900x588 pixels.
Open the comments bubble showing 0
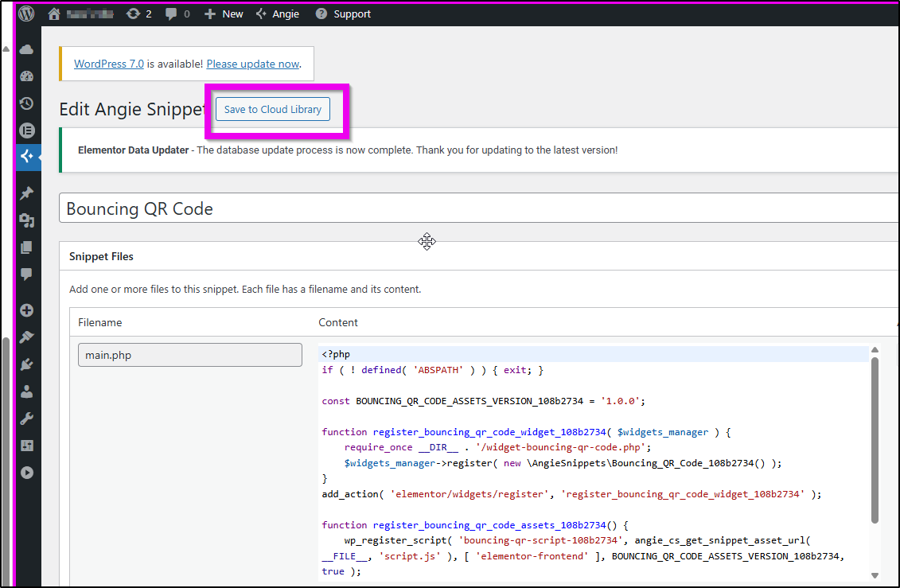(177, 14)
